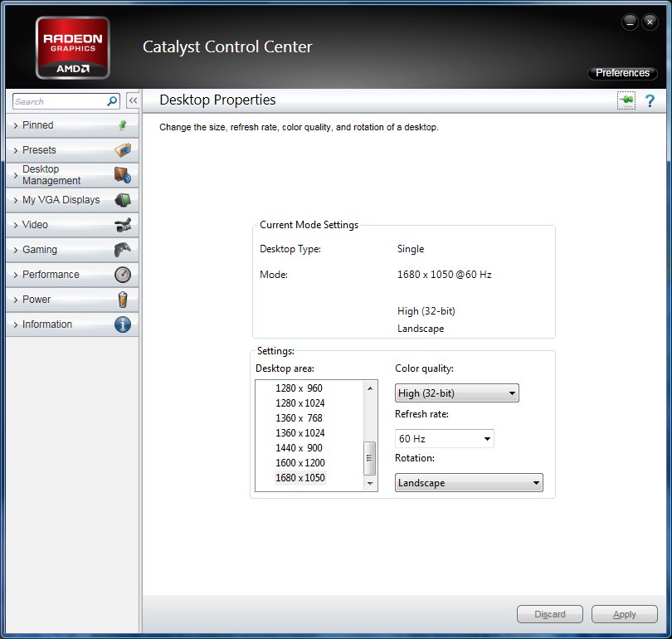Click the green pin icon next to Pinned

click(x=123, y=125)
